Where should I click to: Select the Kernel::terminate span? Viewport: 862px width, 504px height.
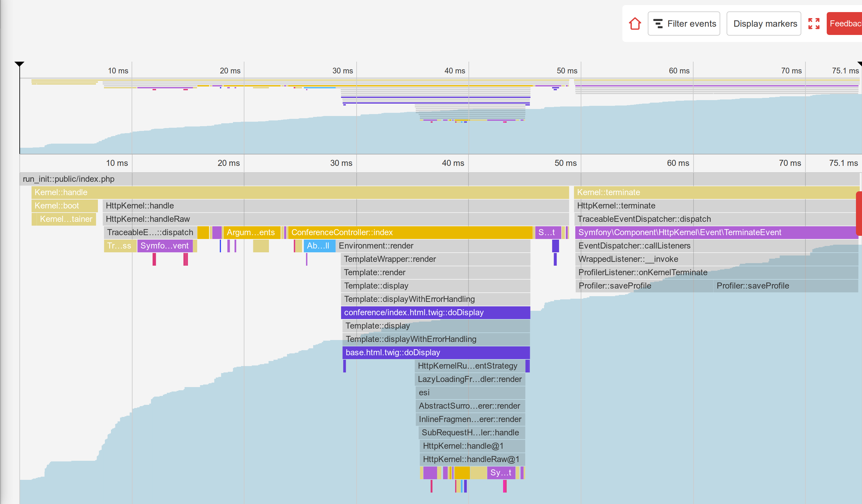pyautogui.click(x=684, y=192)
